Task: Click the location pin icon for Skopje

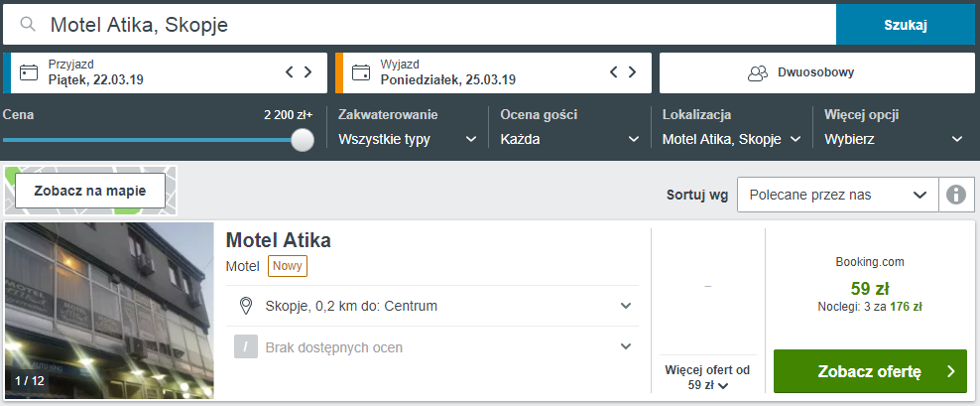Action: tap(246, 306)
